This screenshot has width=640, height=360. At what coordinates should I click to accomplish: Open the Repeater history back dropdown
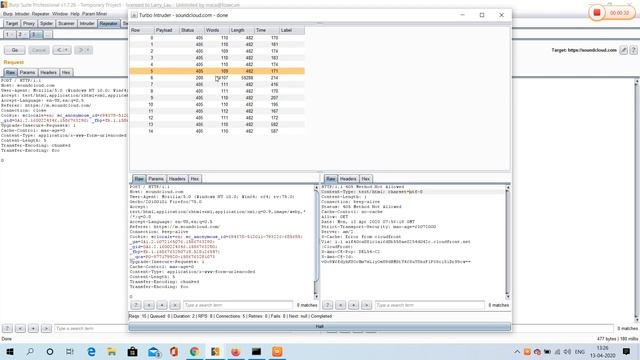point(62,50)
